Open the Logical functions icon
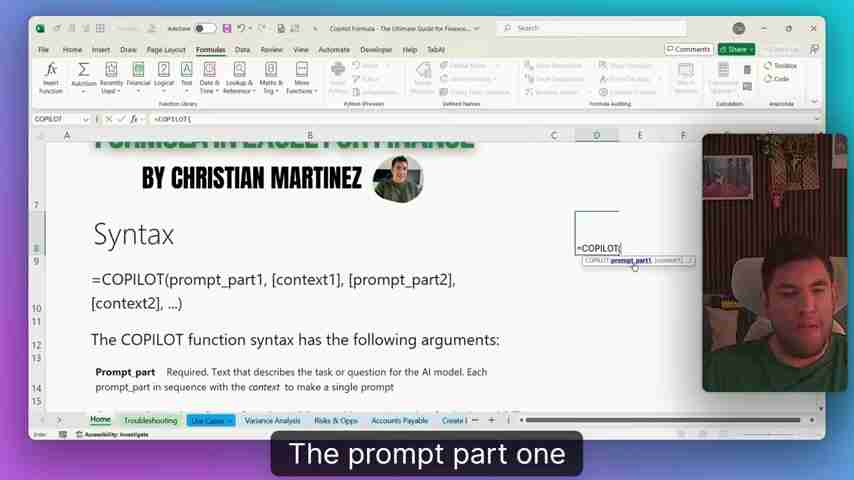Viewport: 854px width, 480px height. coord(163,69)
